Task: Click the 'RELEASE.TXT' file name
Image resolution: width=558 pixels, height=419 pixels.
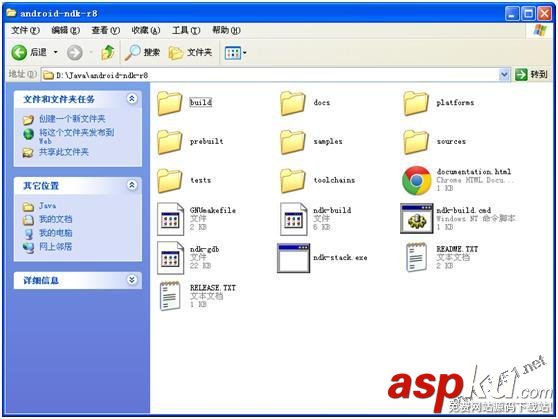Action: (213, 288)
